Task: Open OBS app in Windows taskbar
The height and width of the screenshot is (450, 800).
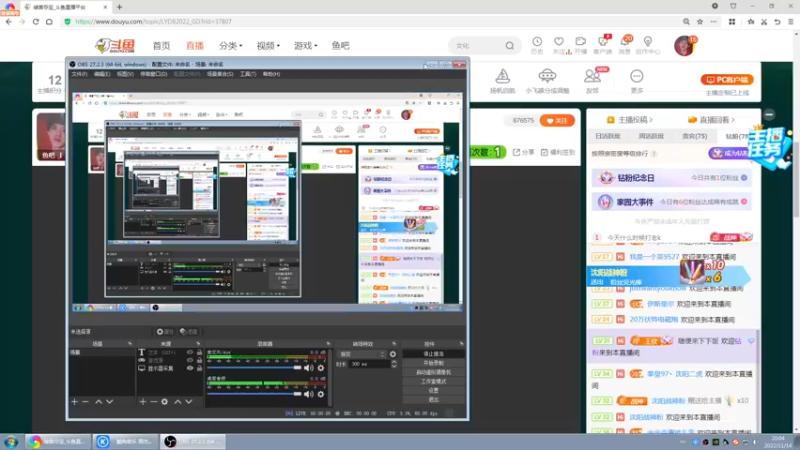Action: click(x=193, y=441)
